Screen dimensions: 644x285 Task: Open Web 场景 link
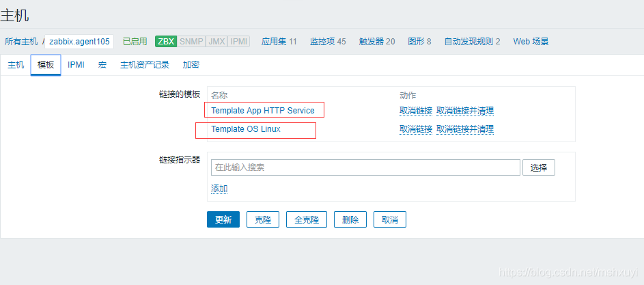pyautogui.click(x=531, y=42)
